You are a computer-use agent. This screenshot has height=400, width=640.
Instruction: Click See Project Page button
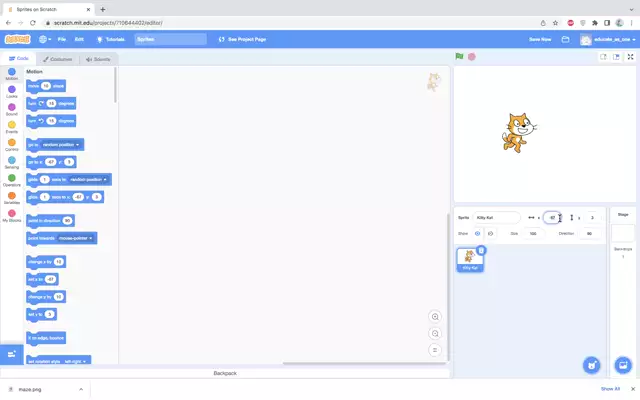click(242, 39)
